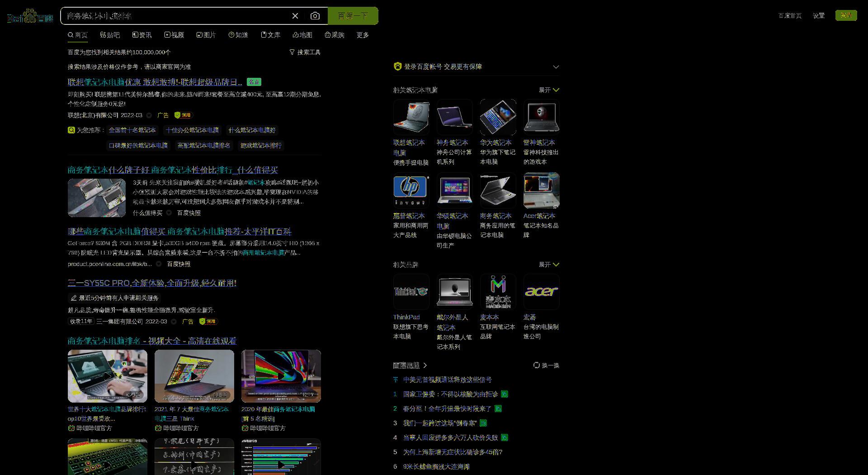Open HP 惠普笔记本 logo image

[x=411, y=190]
